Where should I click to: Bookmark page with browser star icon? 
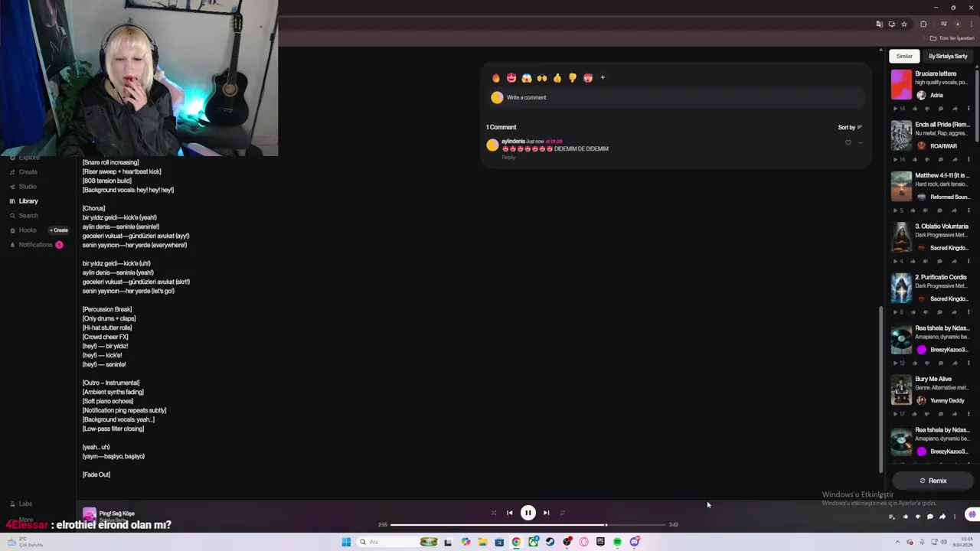tap(903, 24)
